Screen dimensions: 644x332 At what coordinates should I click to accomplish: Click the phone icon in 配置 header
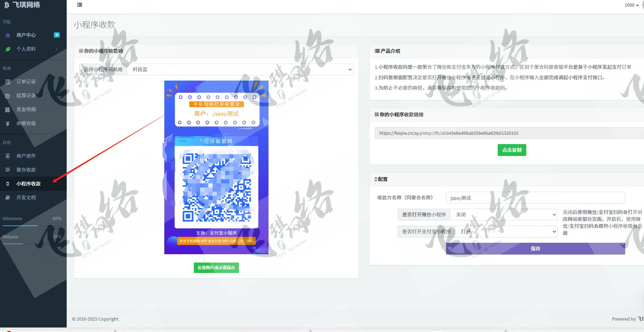pyautogui.click(x=376, y=179)
